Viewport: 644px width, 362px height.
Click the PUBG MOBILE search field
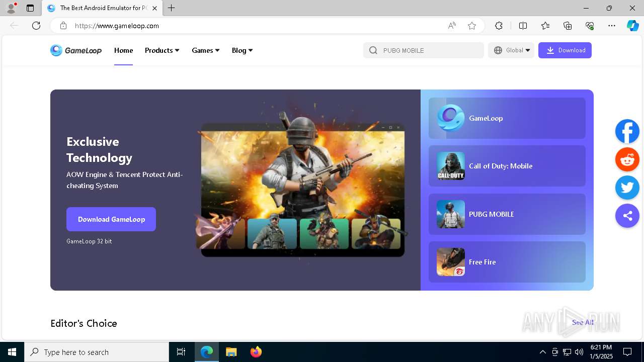click(x=423, y=50)
